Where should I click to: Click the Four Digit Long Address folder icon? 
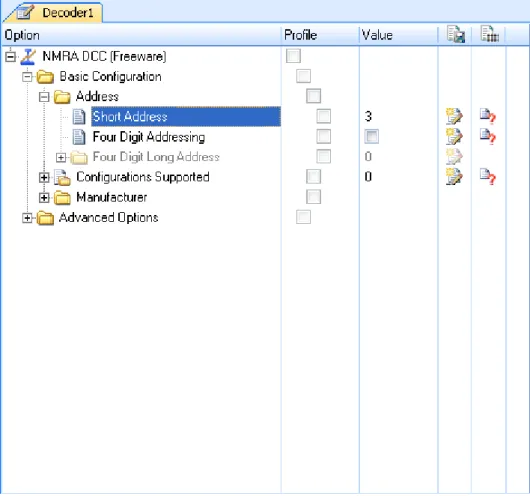[79, 157]
